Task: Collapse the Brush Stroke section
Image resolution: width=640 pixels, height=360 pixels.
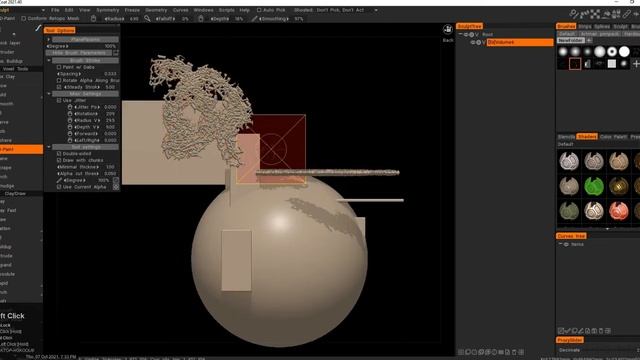Action: pos(49,60)
